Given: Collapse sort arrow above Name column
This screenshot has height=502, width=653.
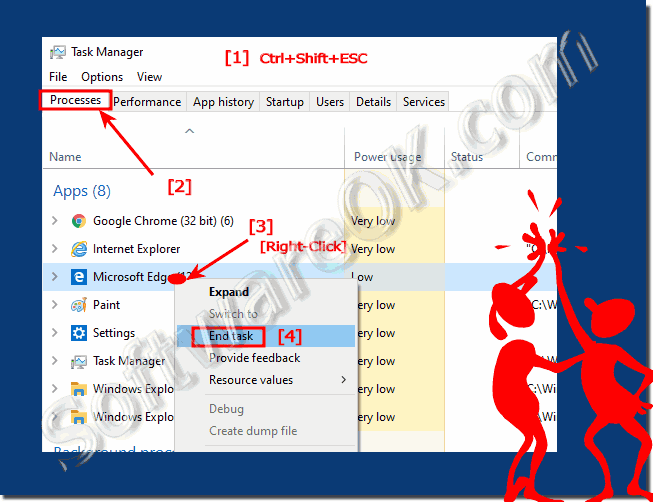Looking at the screenshot, I should pyautogui.click(x=189, y=131).
